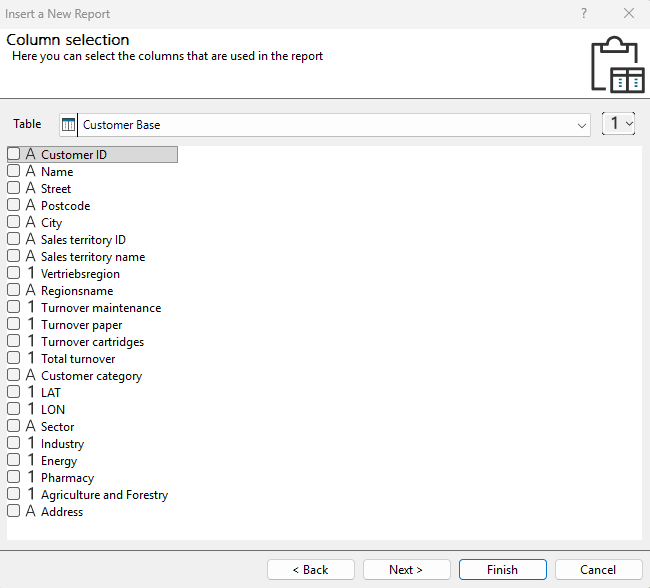Check the Regionsname checkbox

click(13, 290)
